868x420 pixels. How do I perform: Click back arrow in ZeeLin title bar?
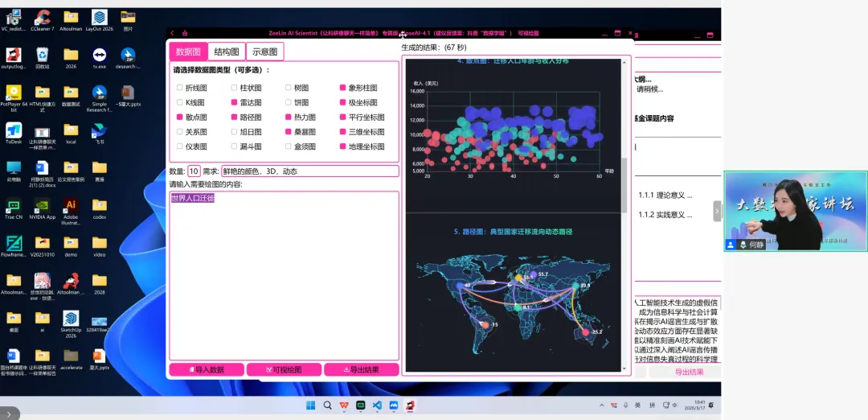coord(172,33)
